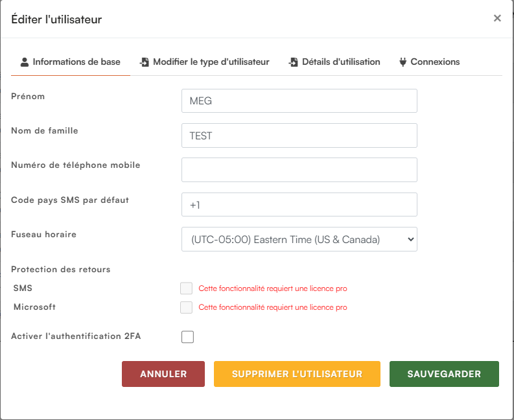Image resolution: width=514 pixels, height=420 pixels.
Task: Toggle the SMS protection checkbox
Action: pyautogui.click(x=187, y=288)
